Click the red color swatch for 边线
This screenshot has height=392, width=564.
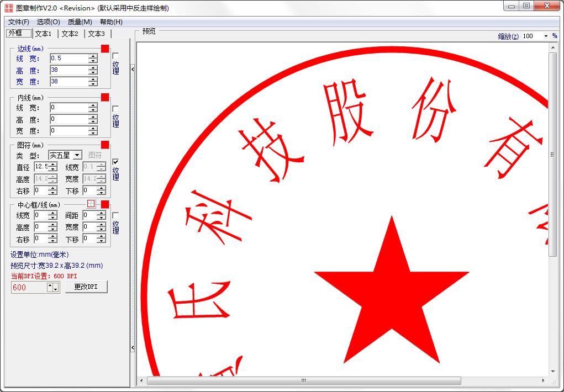coord(105,49)
